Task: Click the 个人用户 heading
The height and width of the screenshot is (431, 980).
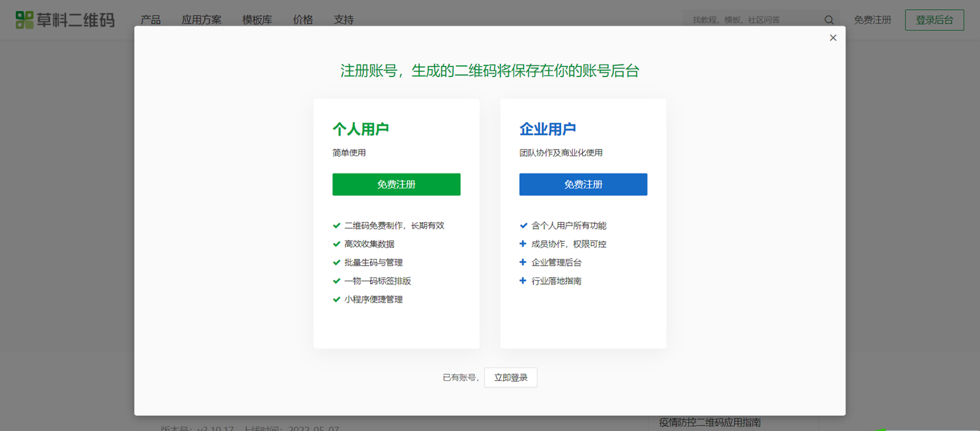Action: [x=361, y=129]
